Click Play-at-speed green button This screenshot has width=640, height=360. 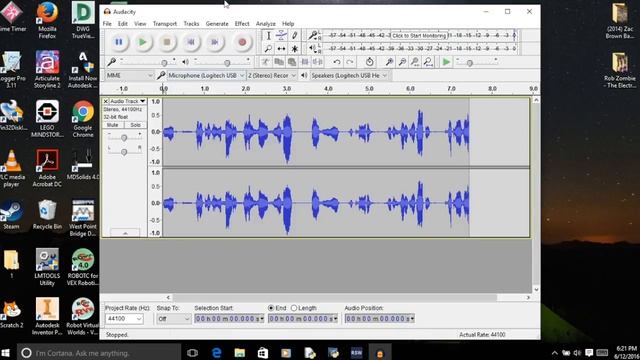[x=446, y=62]
